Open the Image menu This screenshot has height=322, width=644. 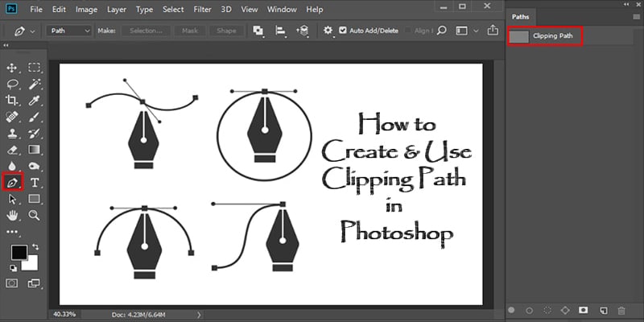pos(86,9)
